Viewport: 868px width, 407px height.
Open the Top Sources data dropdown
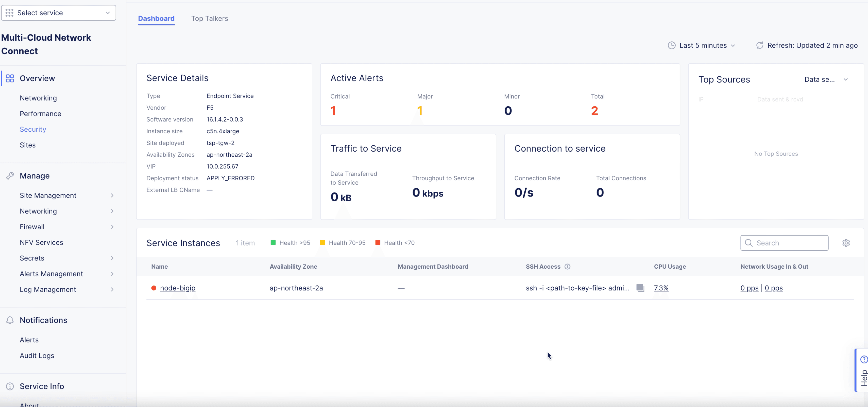pos(826,79)
